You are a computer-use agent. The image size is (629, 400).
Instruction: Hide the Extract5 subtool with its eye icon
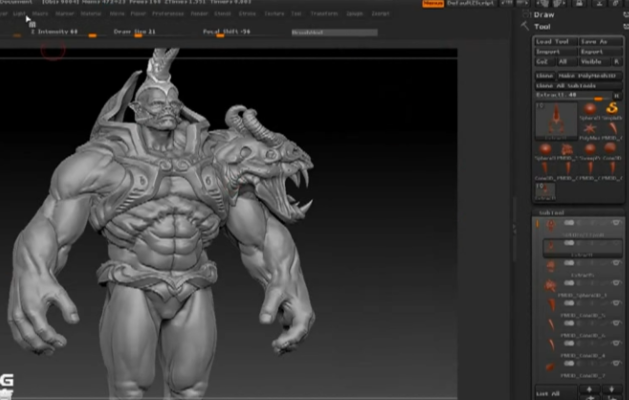[x=617, y=263]
